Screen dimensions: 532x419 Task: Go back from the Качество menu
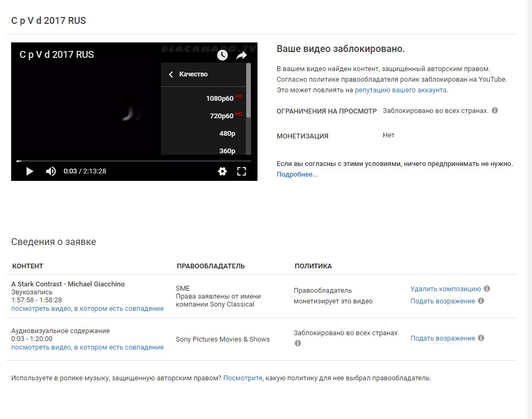(x=171, y=74)
